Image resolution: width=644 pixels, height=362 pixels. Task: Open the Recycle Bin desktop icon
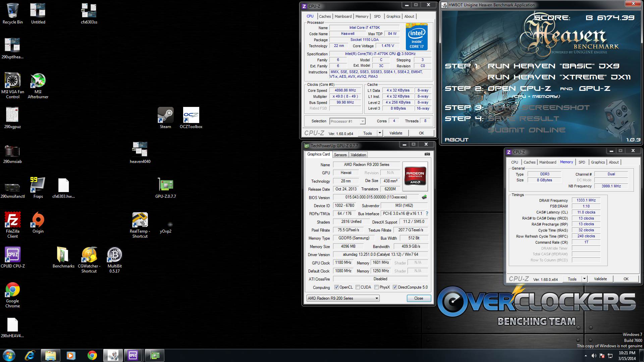(13, 14)
